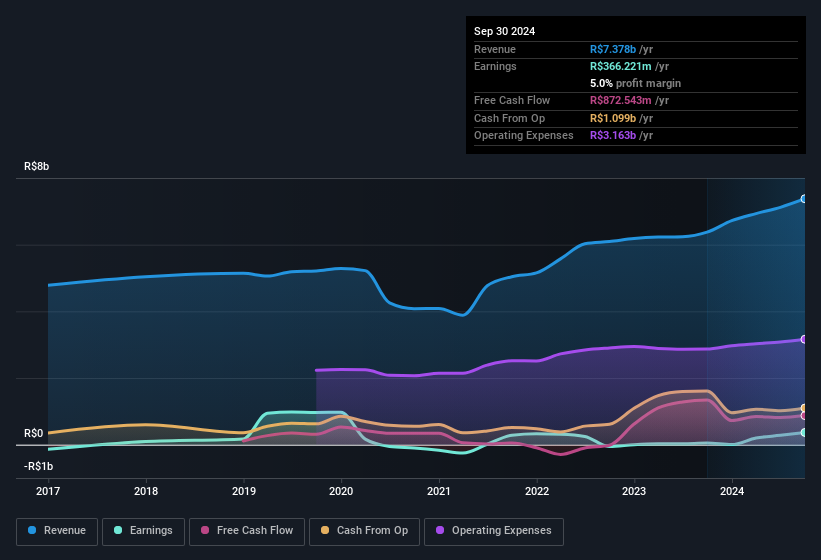
Task: Click the Free Cash Flow endpoint marker
Action: tap(804, 416)
